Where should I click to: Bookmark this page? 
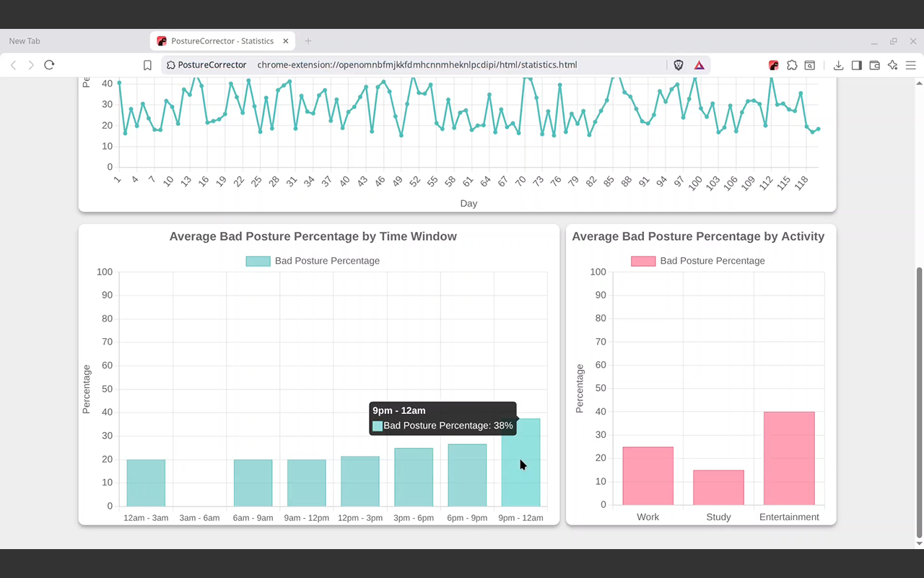point(147,65)
